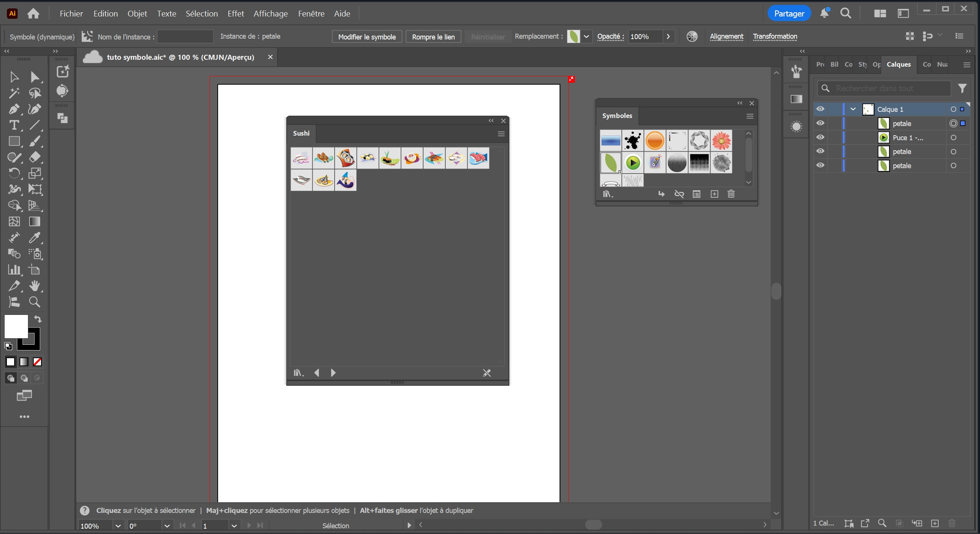
Task: Click delete symbol trash icon in Symboles panel
Action: click(x=731, y=194)
